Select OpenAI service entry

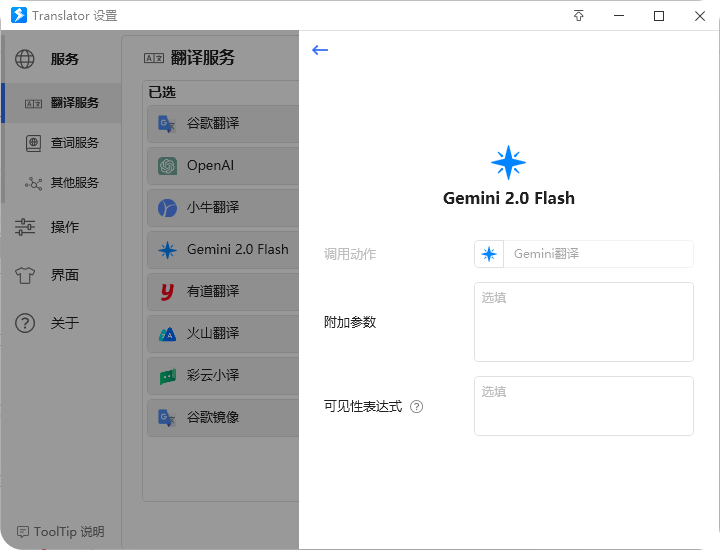[x=223, y=166]
